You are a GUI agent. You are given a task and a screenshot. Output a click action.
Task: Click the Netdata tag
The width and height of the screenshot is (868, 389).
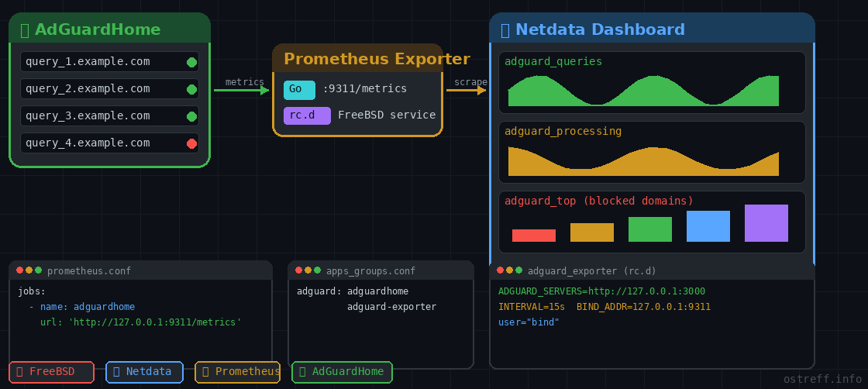tap(144, 372)
